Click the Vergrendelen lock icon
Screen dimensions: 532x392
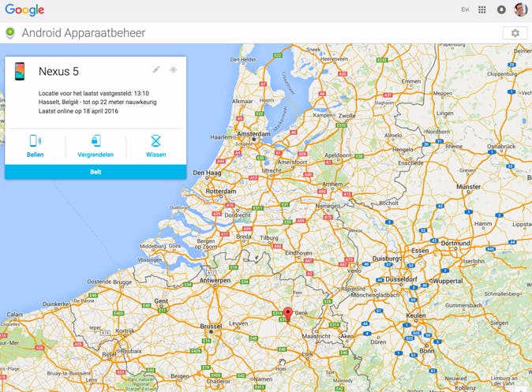click(x=96, y=140)
